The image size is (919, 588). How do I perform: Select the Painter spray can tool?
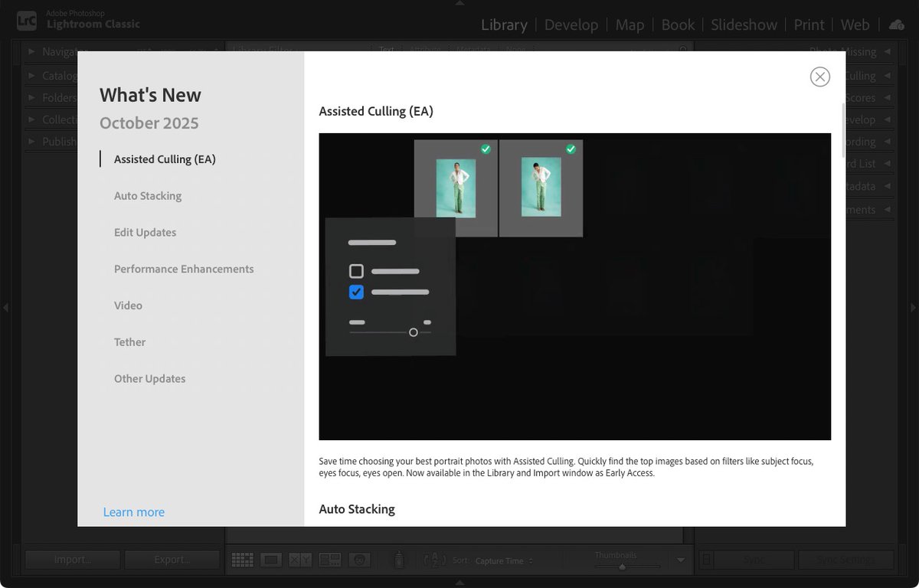(398, 560)
